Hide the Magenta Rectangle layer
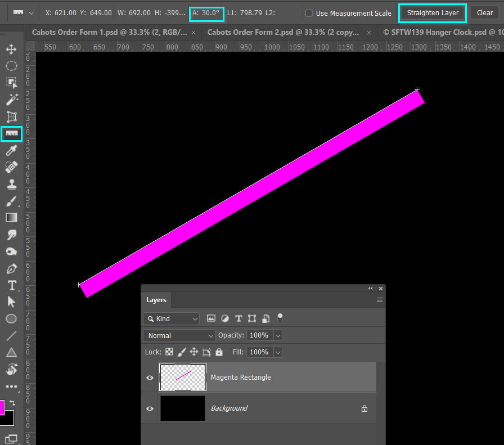This screenshot has height=445, width=504. 150,377
